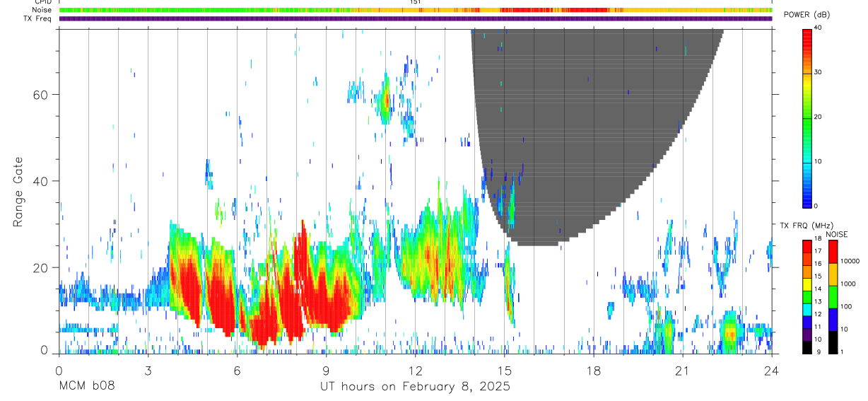Click the Noise row label at top
This screenshot has width=868, height=401.
coord(42,10)
